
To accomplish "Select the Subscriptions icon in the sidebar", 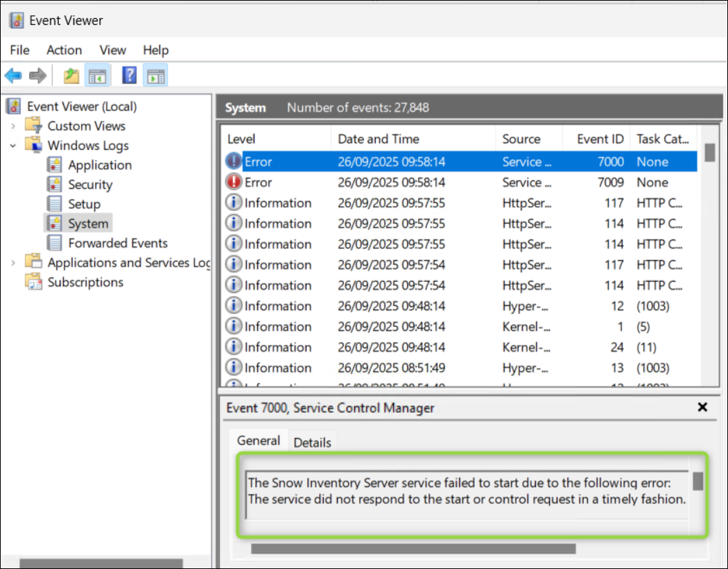I will [33, 282].
